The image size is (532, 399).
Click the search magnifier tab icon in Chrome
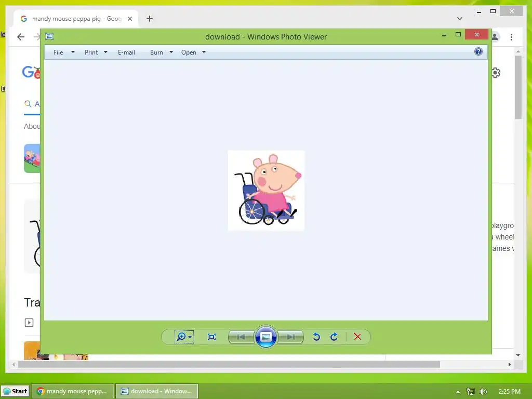(28, 104)
